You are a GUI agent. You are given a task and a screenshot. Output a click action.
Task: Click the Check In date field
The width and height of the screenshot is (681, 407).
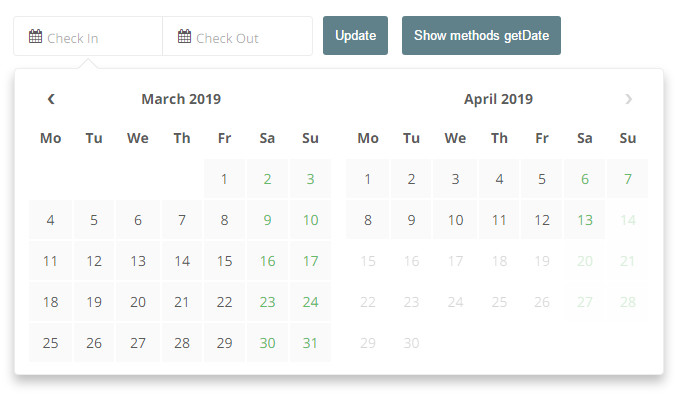pos(95,37)
